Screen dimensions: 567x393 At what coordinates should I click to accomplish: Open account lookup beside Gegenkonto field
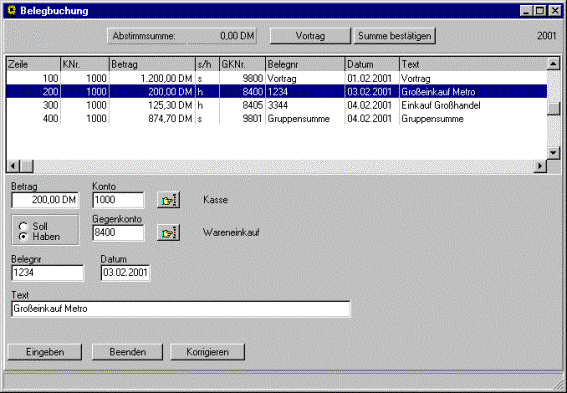click(169, 233)
